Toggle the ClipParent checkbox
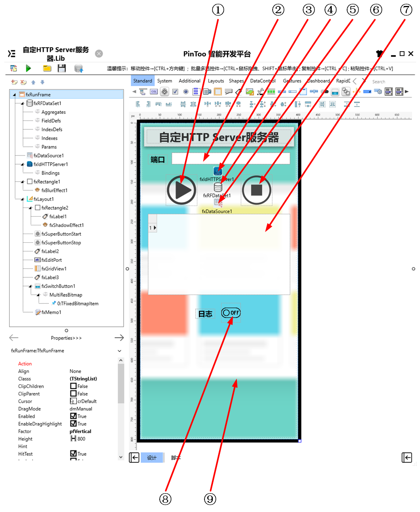 73,393
